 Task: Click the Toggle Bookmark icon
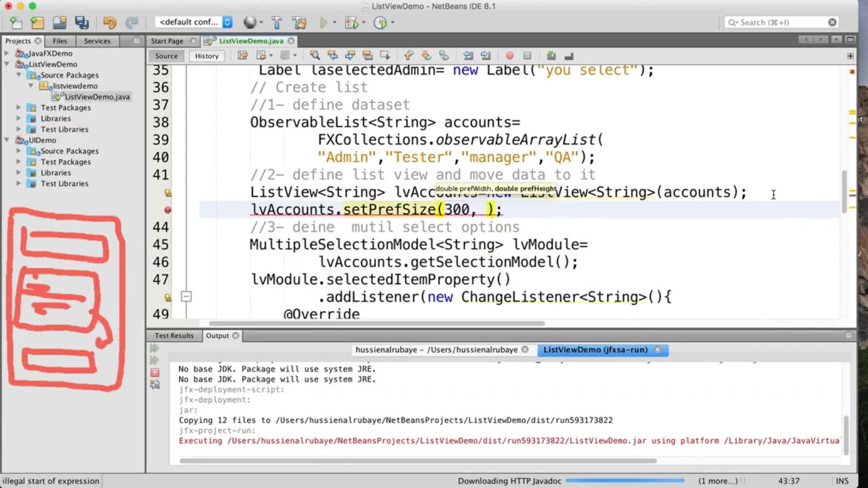[443, 56]
